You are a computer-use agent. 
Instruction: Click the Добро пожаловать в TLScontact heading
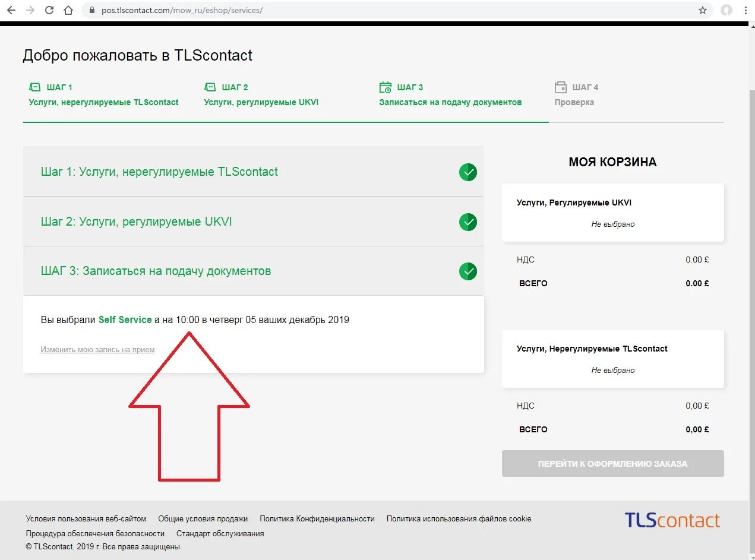(138, 55)
